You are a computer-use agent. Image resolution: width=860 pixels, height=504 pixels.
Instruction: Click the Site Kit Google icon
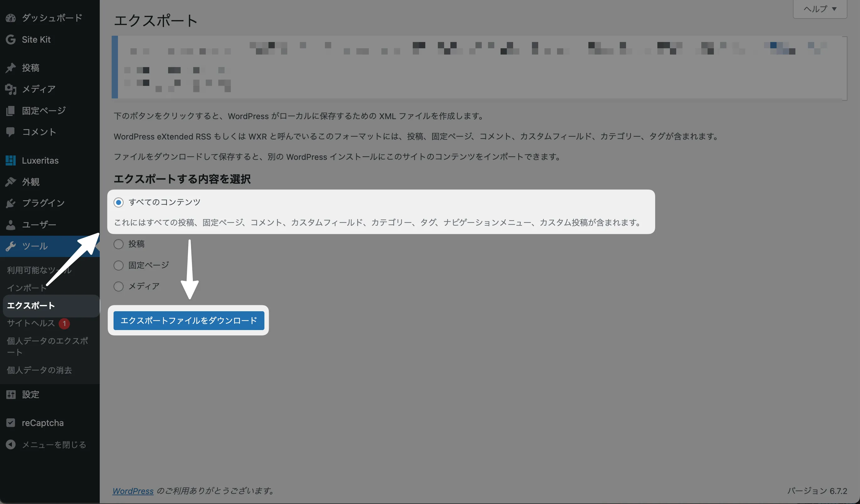point(11,39)
